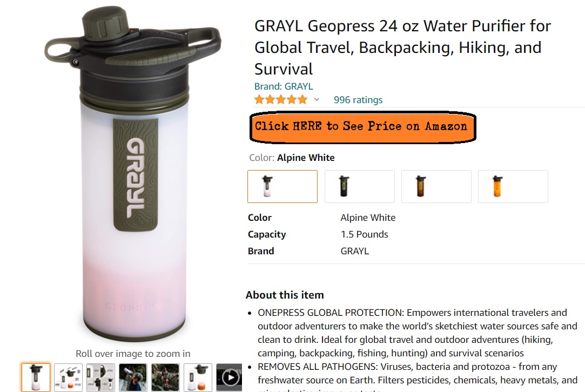This screenshot has height=392, width=585.
Task: Expand the star rating breakdown chevron
Action: [x=317, y=100]
